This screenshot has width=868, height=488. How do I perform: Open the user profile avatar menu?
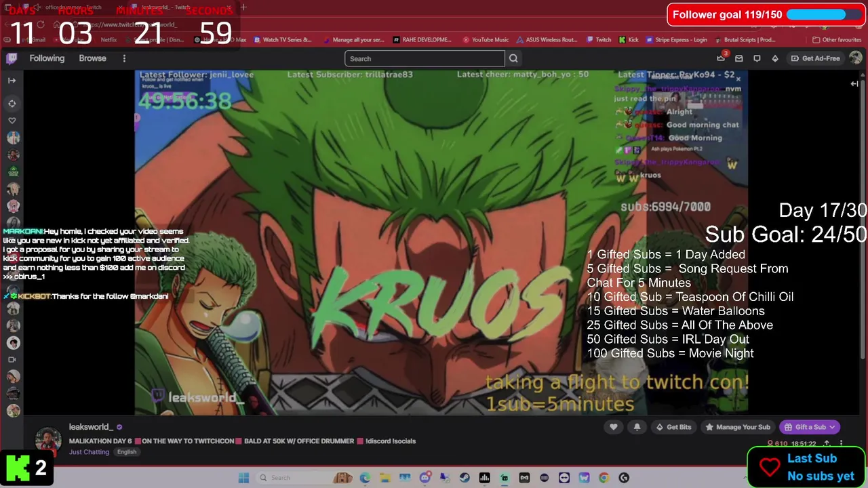(856, 58)
